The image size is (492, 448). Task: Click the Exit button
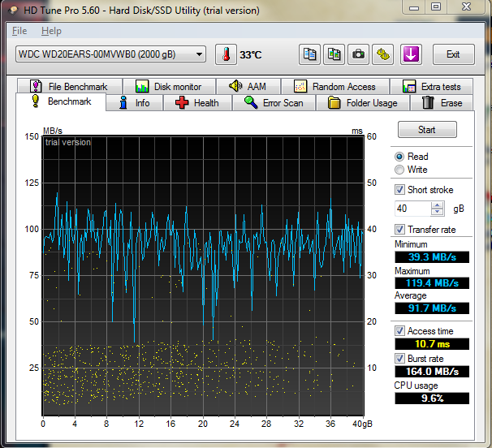click(x=453, y=54)
